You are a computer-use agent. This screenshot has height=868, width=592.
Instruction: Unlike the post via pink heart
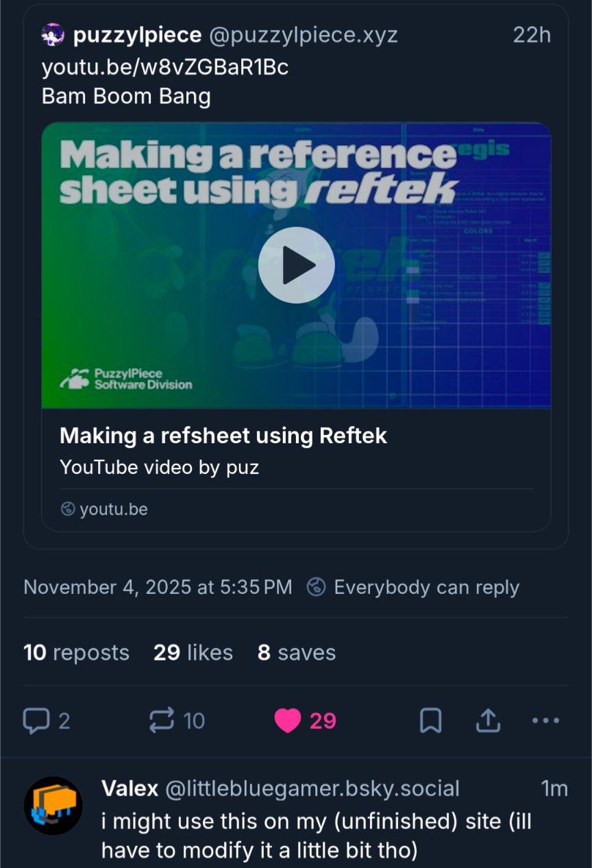pyautogui.click(x=288, y=720)
